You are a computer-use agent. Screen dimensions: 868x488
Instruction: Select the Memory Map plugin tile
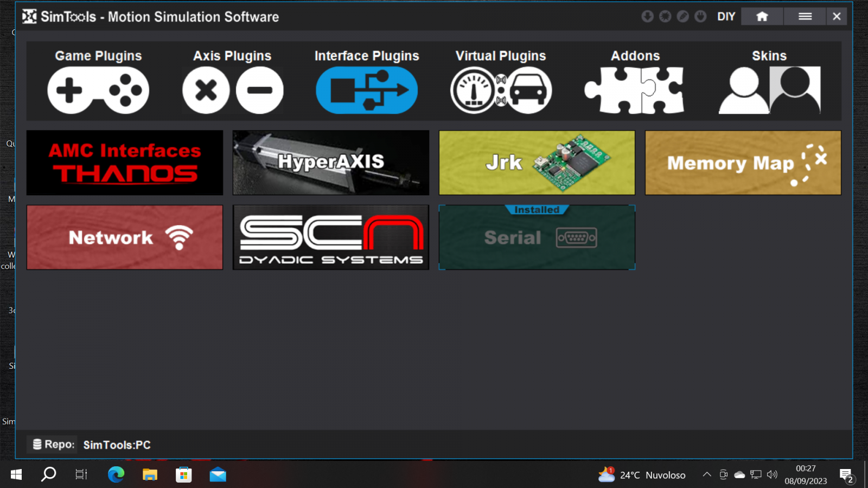tap(743, 163)
